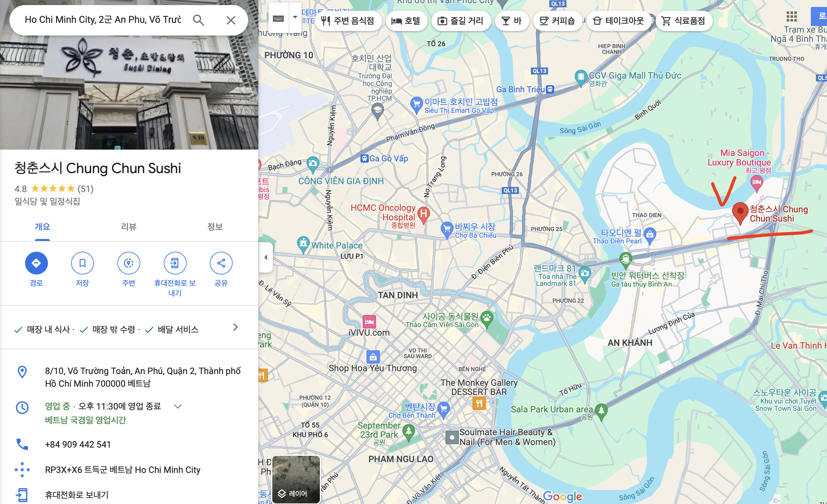827x504 pixels.
Task: Click the send-to-phone icon button
Action: (175, 263)
